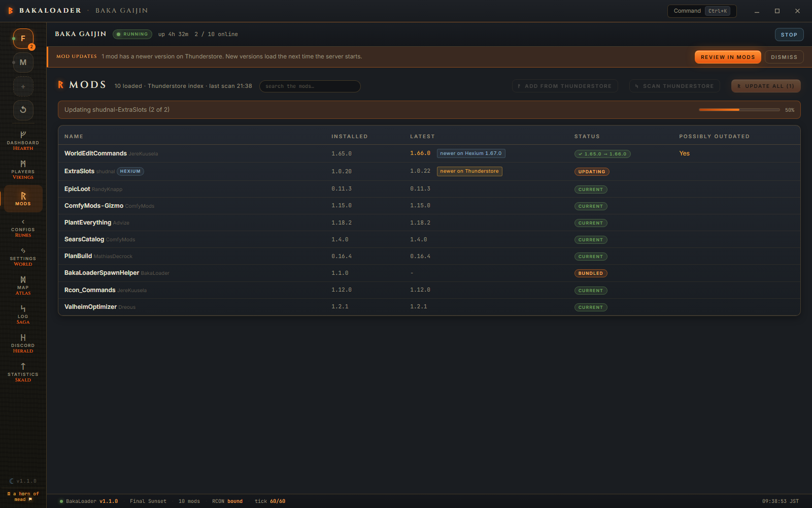Open the Discord Herald page
The height and width of the screenshot is (508, 812).
pyautogui.click(x=23, y=344)
